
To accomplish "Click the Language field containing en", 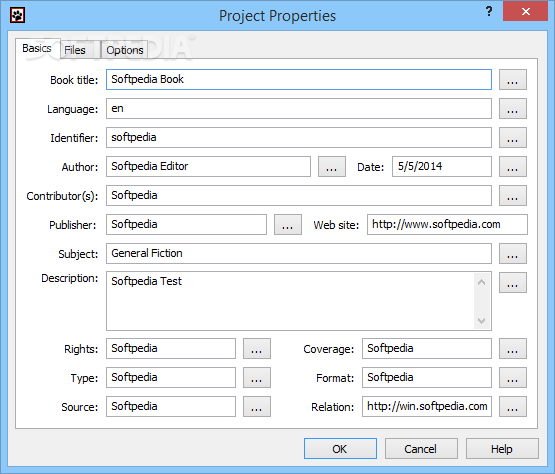I will point(299,108).
